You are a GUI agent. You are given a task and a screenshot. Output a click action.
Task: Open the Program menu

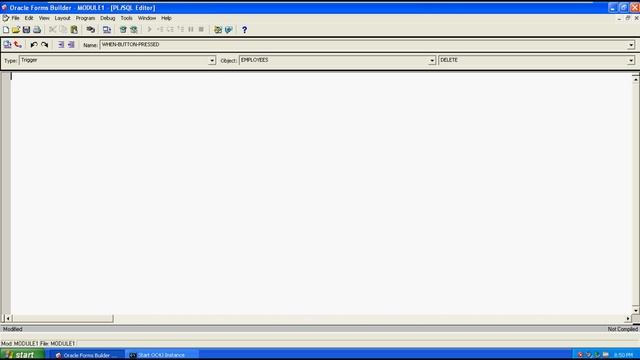pos(85,18)
